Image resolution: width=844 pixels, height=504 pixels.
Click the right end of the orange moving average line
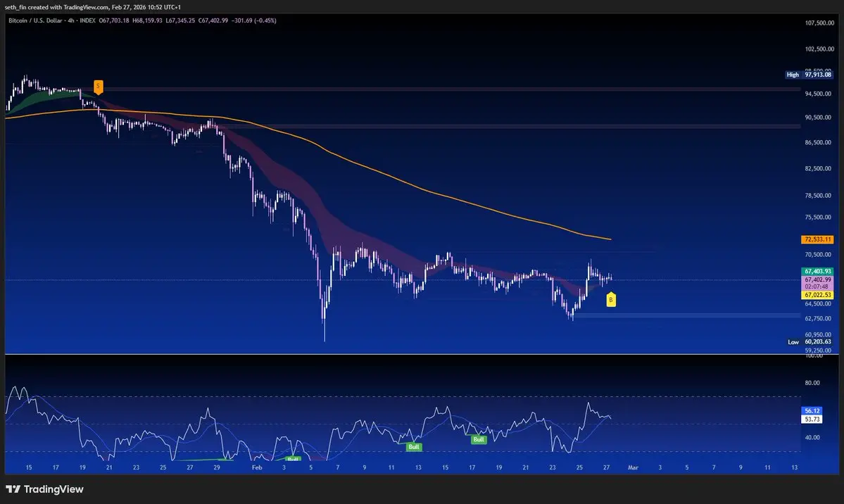click(x=610, y=239)
